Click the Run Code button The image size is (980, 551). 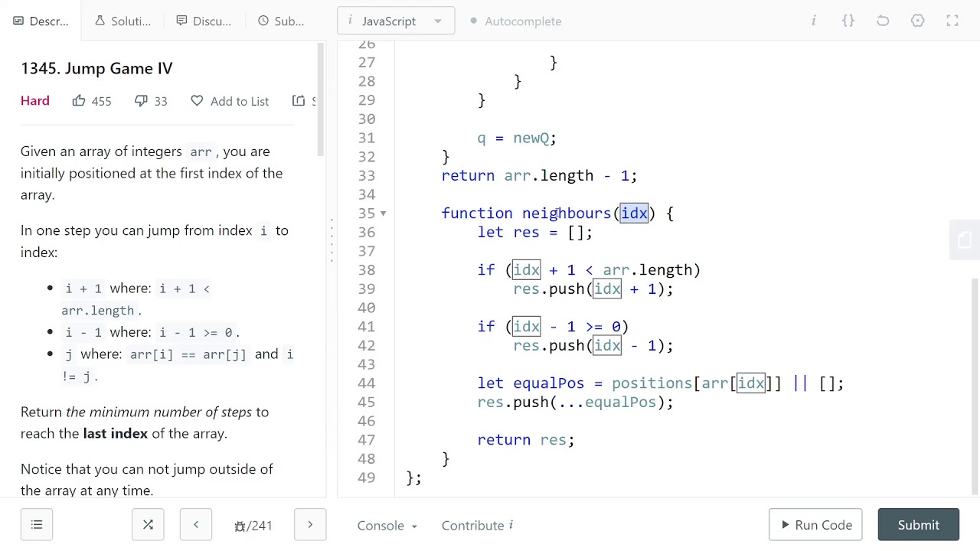click(815, 525)
